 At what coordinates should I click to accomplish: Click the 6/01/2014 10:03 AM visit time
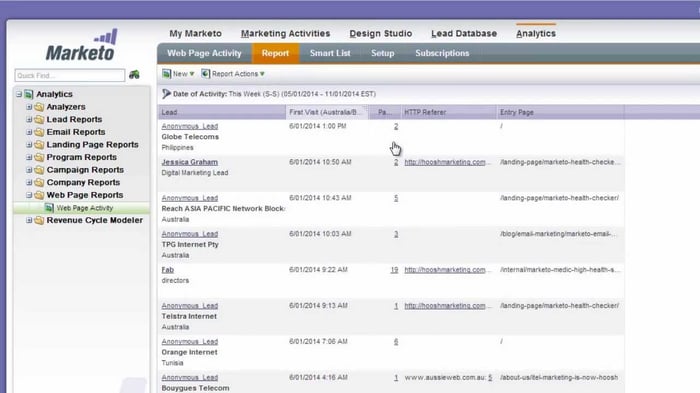[x=320, y=234]
